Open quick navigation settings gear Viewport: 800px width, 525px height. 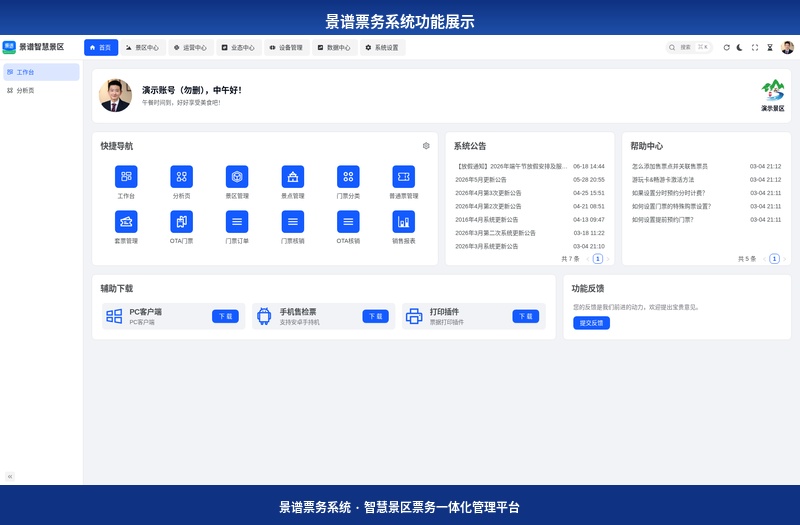point(426,146)
